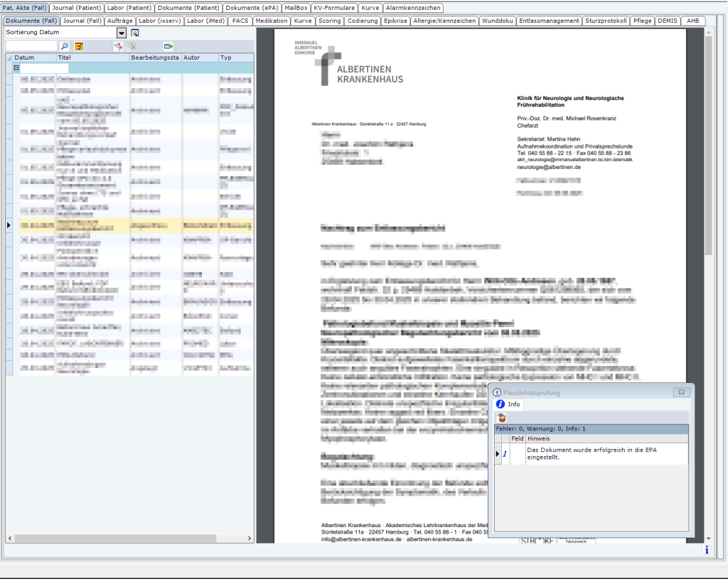Open the Dokumente (ePA) tab
Screen dimensions: 728x579
point(252,8)
